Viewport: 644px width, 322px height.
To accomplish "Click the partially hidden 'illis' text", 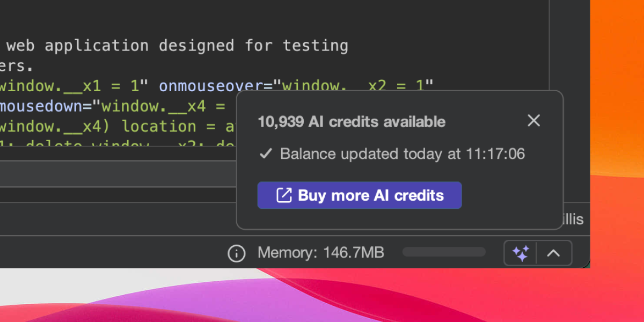I will click(x=572, y=219).
